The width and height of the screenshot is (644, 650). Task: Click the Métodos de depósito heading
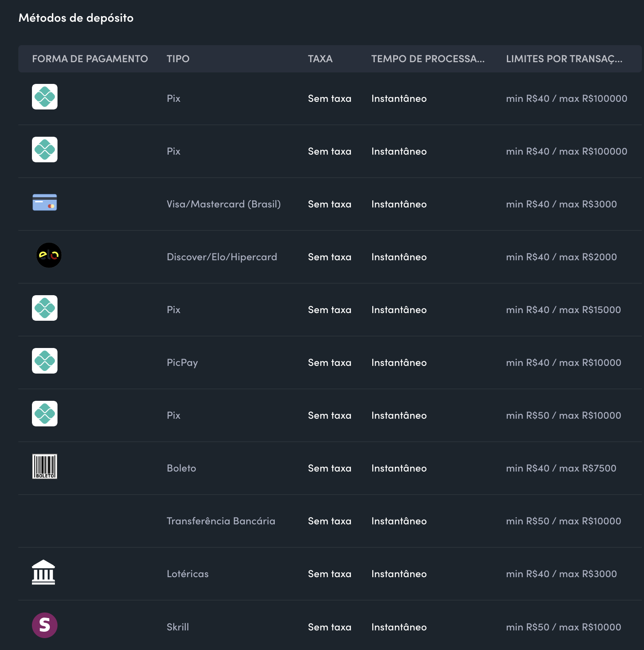pos(76,18)
